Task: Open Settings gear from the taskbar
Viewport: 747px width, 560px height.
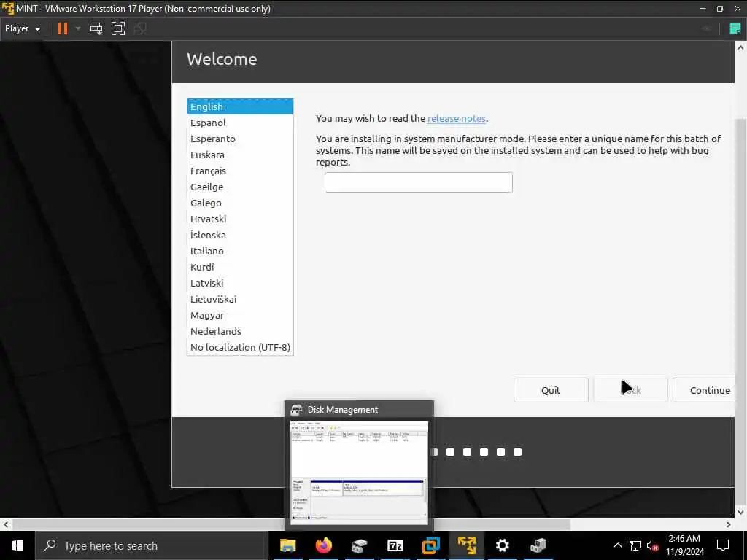Action: tap(502, 545)
